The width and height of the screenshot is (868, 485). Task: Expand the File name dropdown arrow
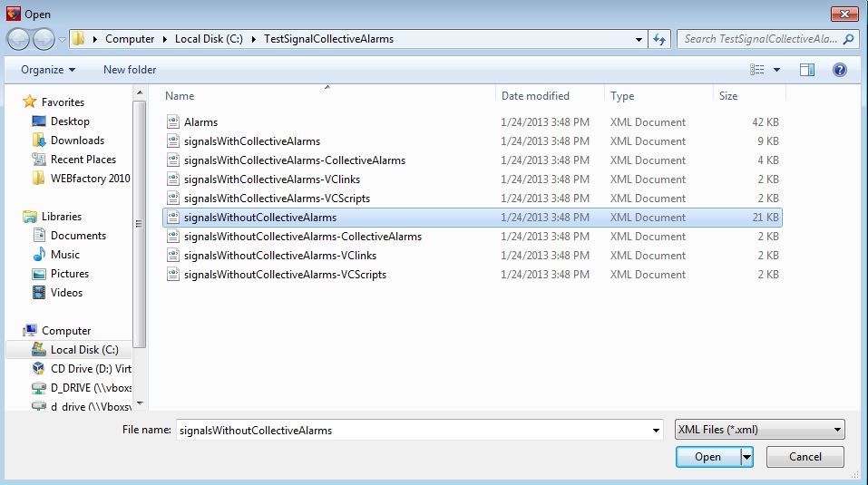click(656, 431)
